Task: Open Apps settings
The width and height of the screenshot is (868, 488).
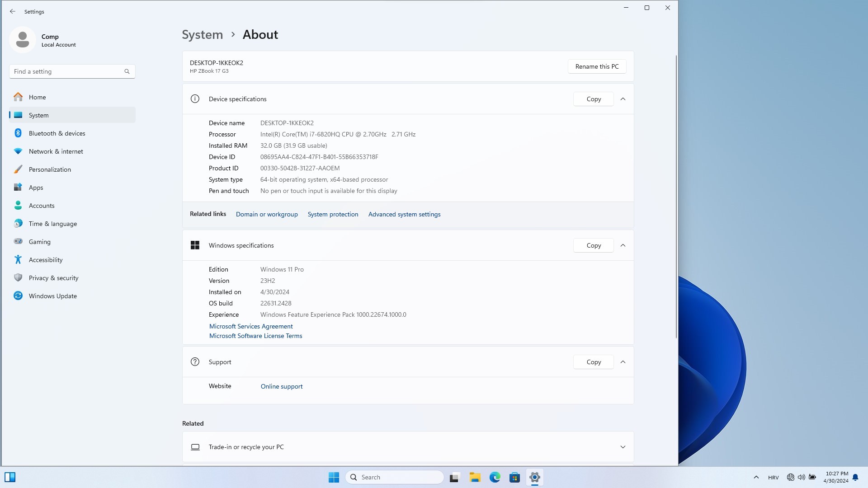Action: 72,188
